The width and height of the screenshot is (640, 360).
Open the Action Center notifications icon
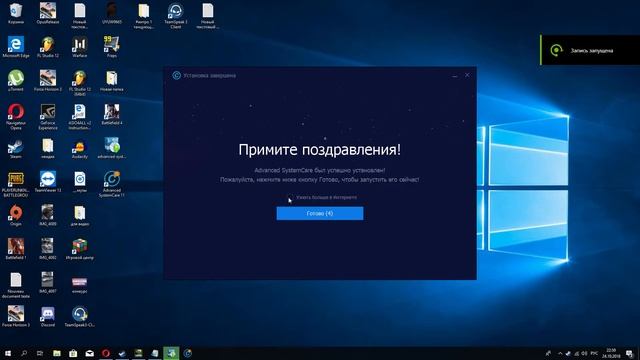(x=630, y=353)
